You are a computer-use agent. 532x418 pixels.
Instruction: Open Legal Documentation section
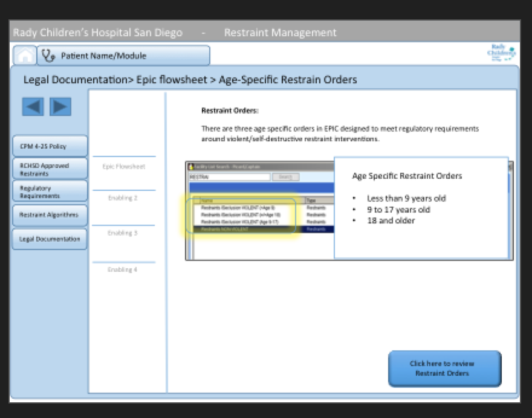pyautogui.click(x=50, y=239)
